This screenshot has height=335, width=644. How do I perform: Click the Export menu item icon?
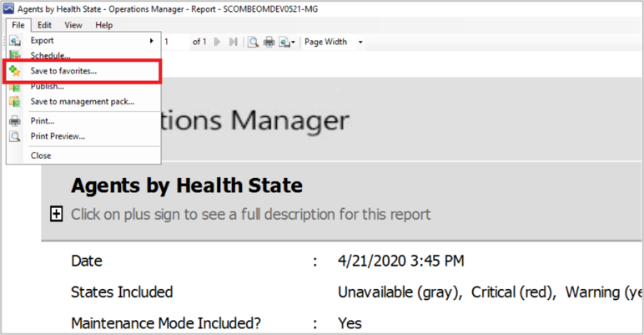[x=15, y=41]
